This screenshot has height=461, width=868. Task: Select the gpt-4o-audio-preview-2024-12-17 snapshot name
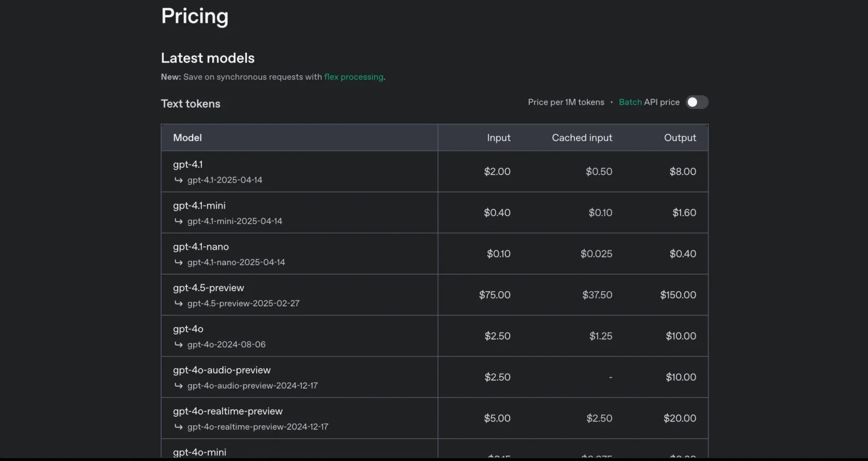pos(252,386)
